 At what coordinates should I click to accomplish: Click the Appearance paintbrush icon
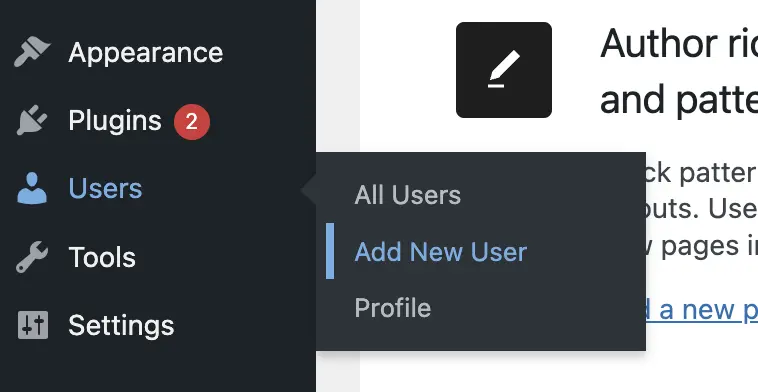(32, 52)
